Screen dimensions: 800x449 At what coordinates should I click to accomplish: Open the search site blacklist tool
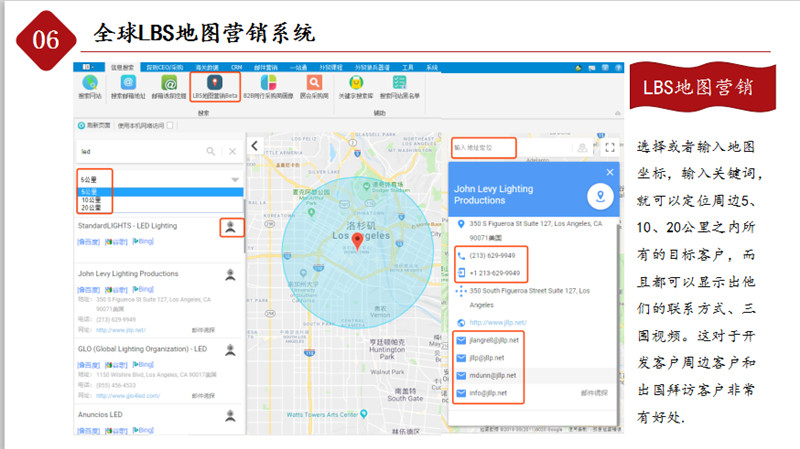[399, 86]
